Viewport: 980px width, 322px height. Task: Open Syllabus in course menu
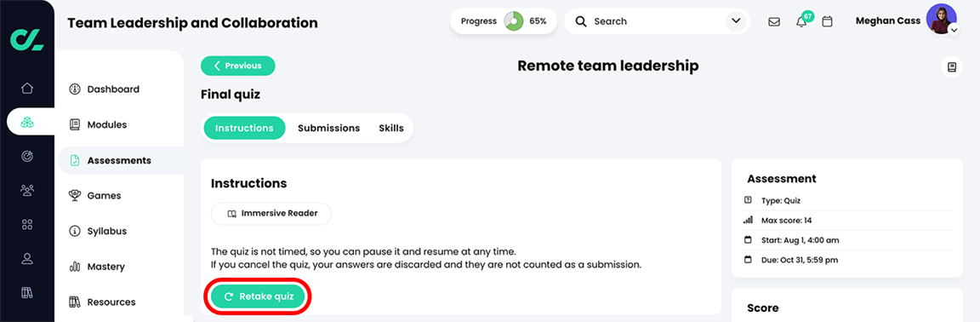[x=98, y=231]
